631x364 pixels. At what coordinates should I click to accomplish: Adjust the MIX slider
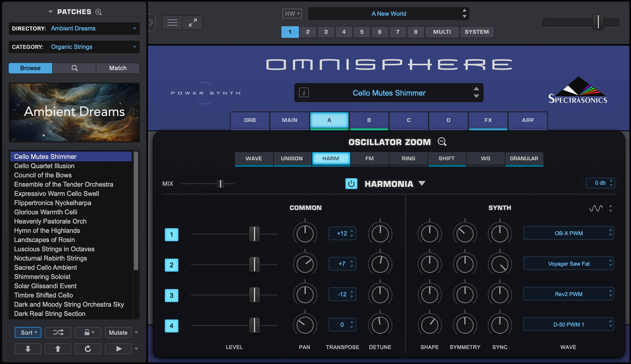point(221,184)
